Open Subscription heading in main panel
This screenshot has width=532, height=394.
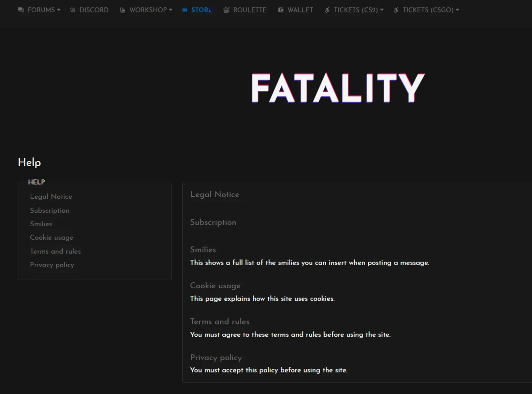click(213, 223)
